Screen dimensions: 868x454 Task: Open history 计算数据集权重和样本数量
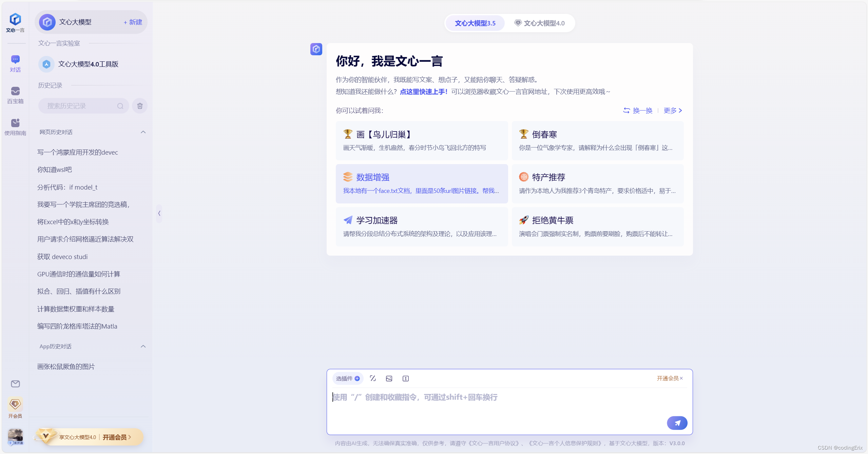[76, 309]
